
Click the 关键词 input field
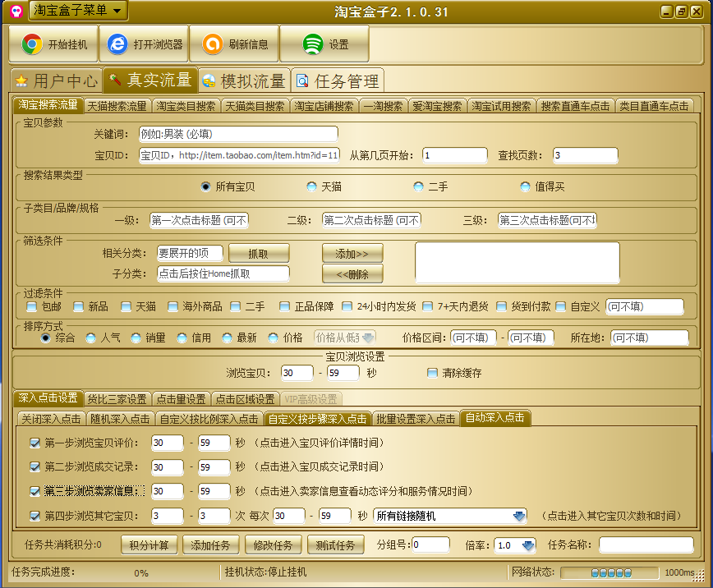tap(238, 134)
